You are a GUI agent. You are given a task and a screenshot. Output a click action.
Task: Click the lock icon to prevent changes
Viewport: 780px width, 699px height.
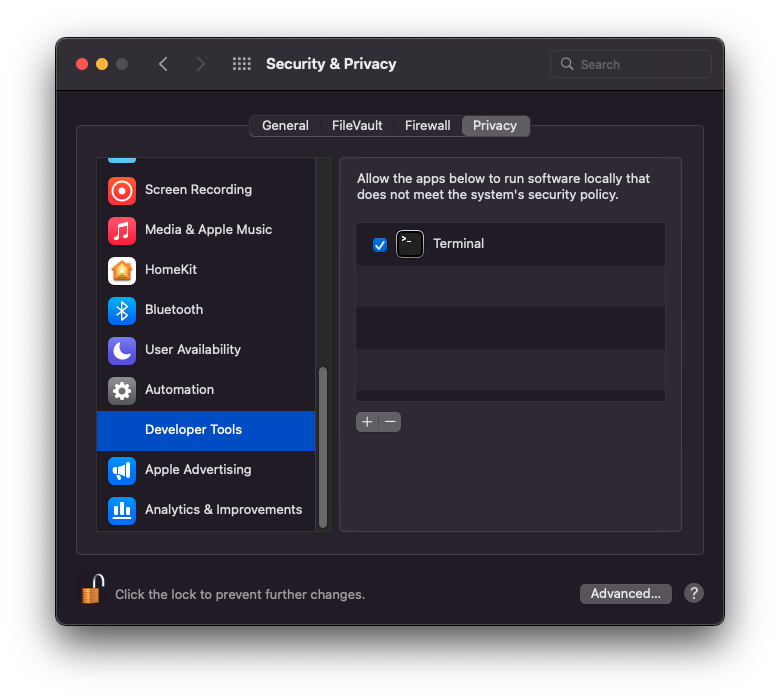click(x=93, y=589)
